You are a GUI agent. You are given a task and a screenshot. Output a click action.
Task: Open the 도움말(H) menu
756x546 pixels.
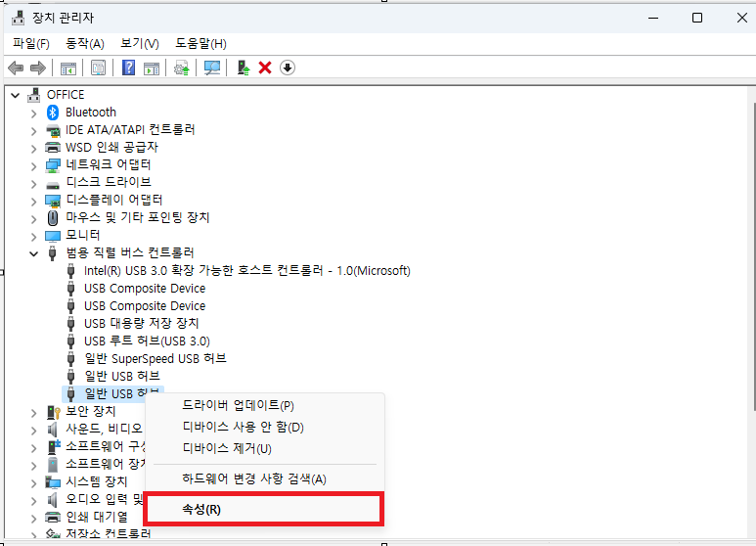(x=200, y=44)
